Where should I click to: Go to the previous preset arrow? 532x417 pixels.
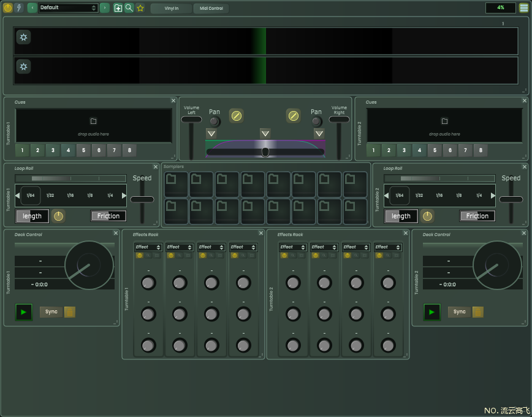tap(32, 7)
